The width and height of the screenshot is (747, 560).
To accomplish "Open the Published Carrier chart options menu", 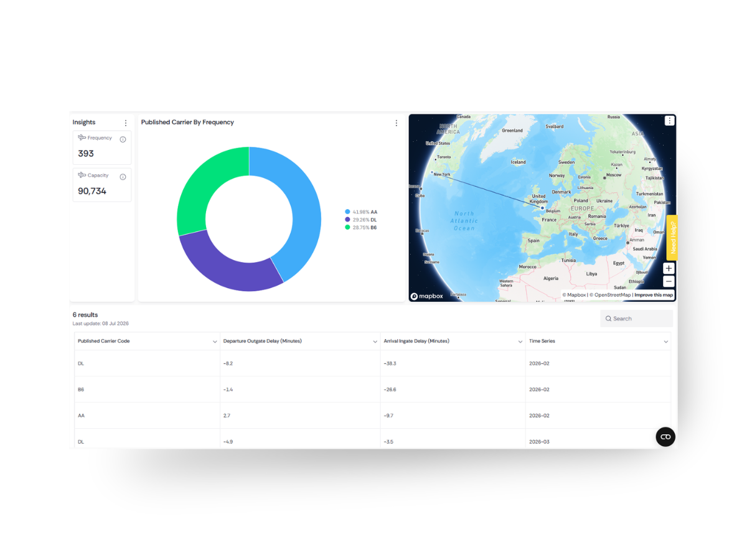I will (397, 123).
